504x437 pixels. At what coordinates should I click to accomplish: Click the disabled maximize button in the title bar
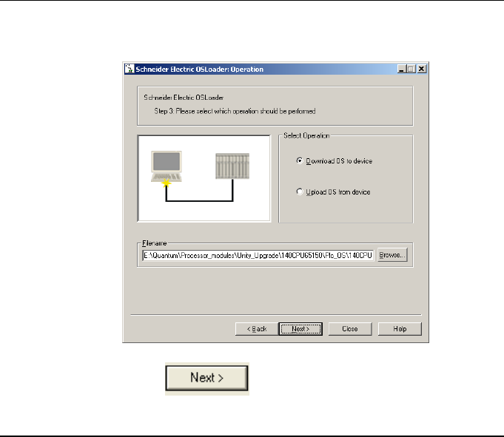[411, 69]
